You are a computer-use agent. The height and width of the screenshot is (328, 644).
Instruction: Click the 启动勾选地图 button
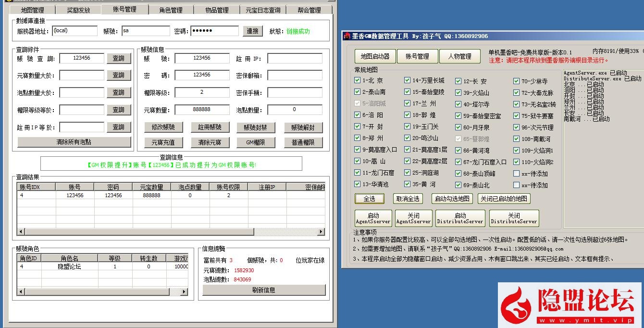tap(452, 199)
